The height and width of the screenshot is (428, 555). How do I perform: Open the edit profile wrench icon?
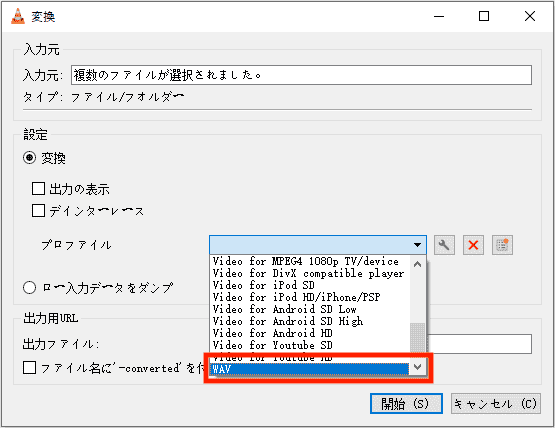444,245
